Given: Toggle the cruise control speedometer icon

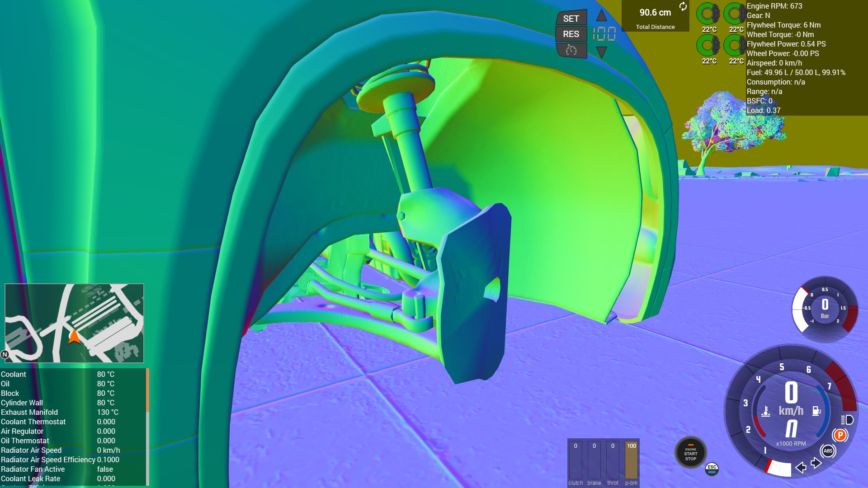Looking at the screenshot, I should point(571,50).
